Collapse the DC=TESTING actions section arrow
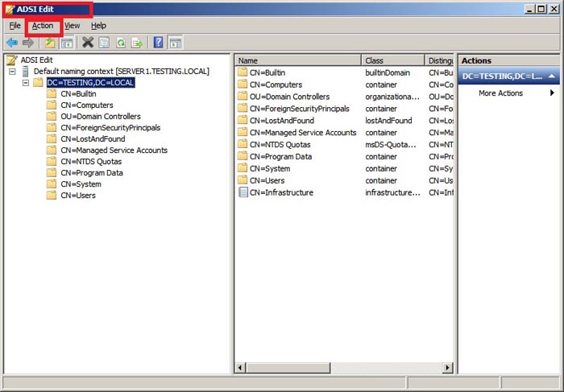 click(551, 76)
